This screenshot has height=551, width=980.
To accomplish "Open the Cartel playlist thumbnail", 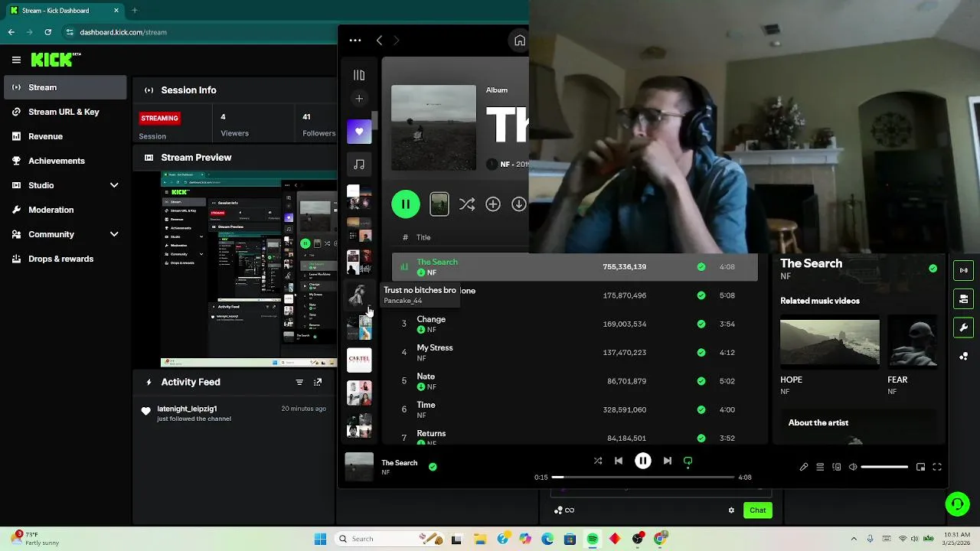I will point(359,360).
